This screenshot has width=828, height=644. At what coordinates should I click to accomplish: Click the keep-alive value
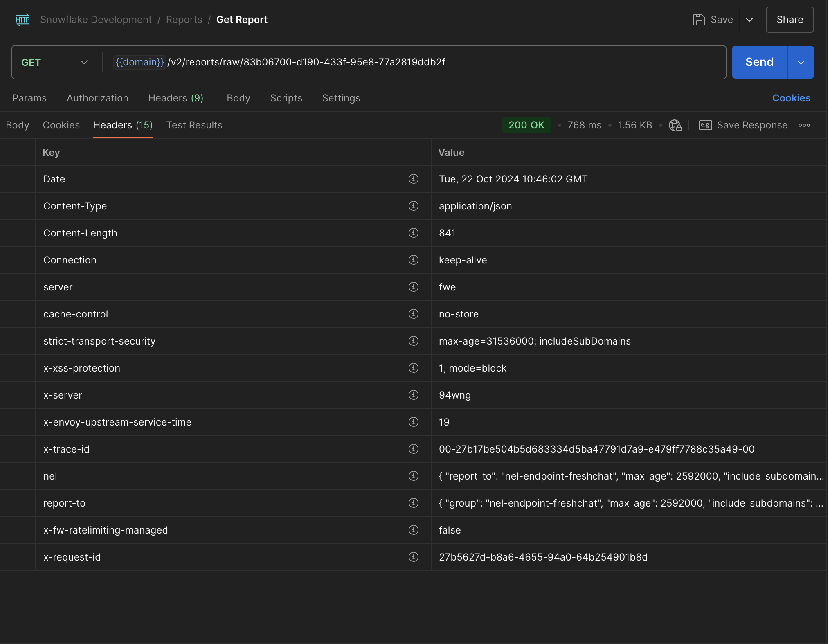pyautogui.click(x=463, y=260)
